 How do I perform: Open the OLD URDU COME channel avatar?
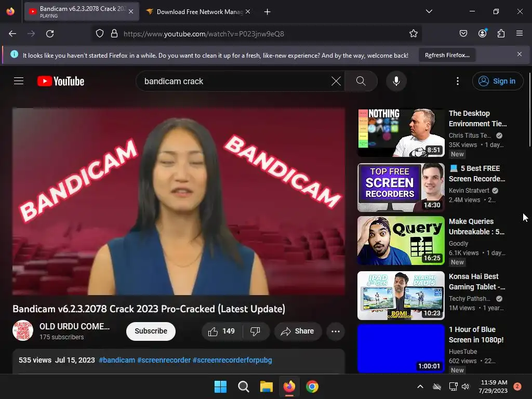pos(23,330)
